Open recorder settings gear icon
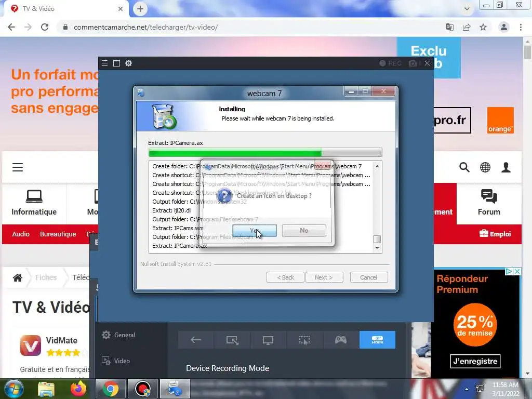 [x=129, y=63]
